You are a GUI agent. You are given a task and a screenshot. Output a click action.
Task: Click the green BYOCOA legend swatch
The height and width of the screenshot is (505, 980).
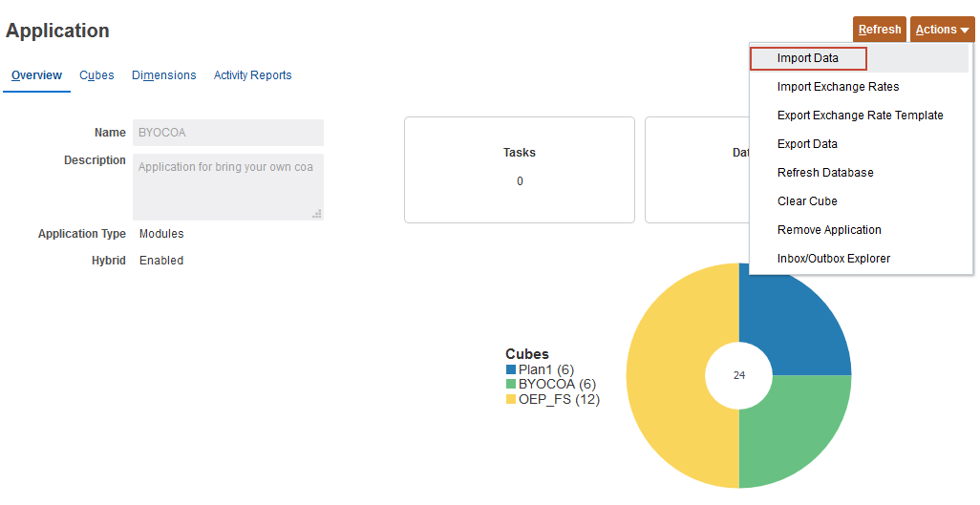[511, 385]
